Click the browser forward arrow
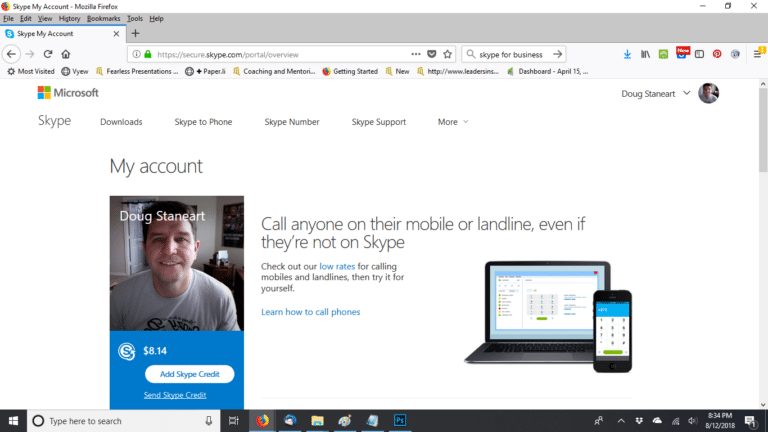The height and width of the screenshot is (432, 768). (x=29, y=54)
